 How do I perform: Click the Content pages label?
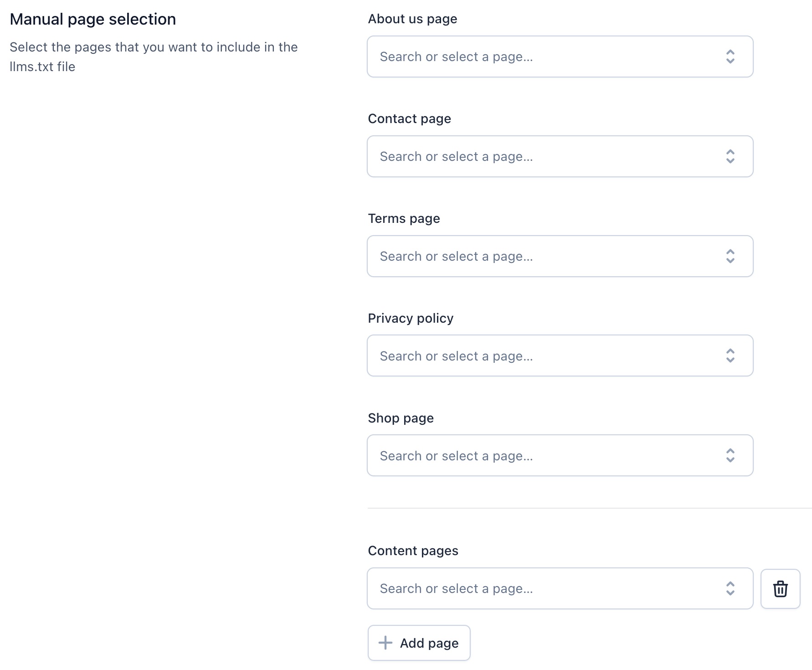coord(413,551)
